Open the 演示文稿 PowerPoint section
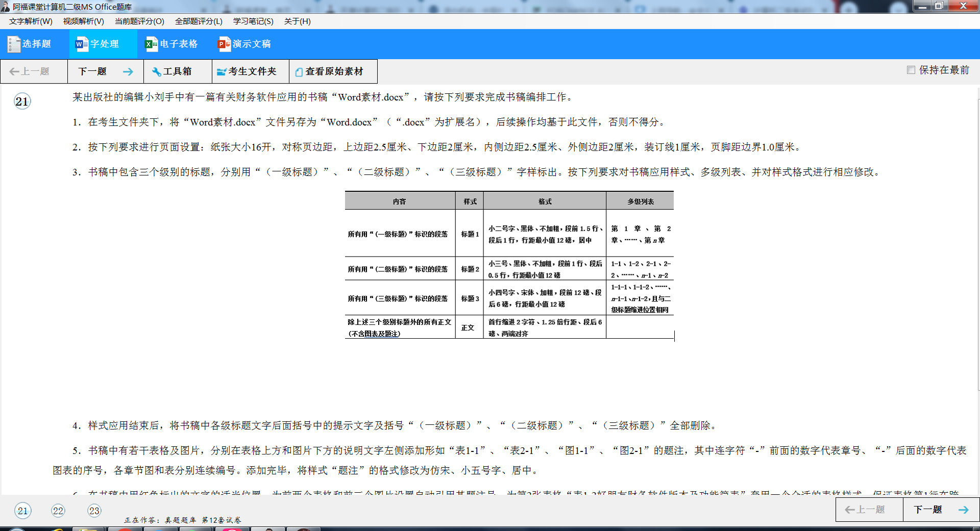 (x=244, y=44)
